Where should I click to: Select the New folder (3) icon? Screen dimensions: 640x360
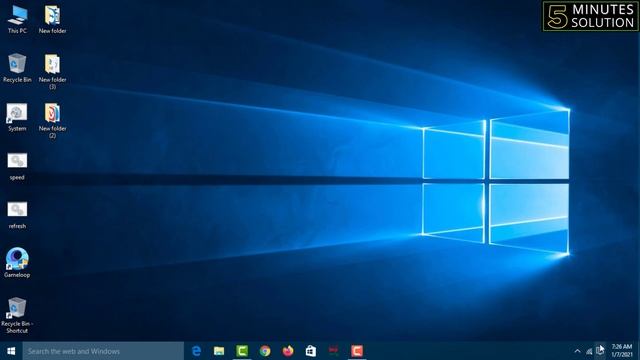click(x=53, y=71)
